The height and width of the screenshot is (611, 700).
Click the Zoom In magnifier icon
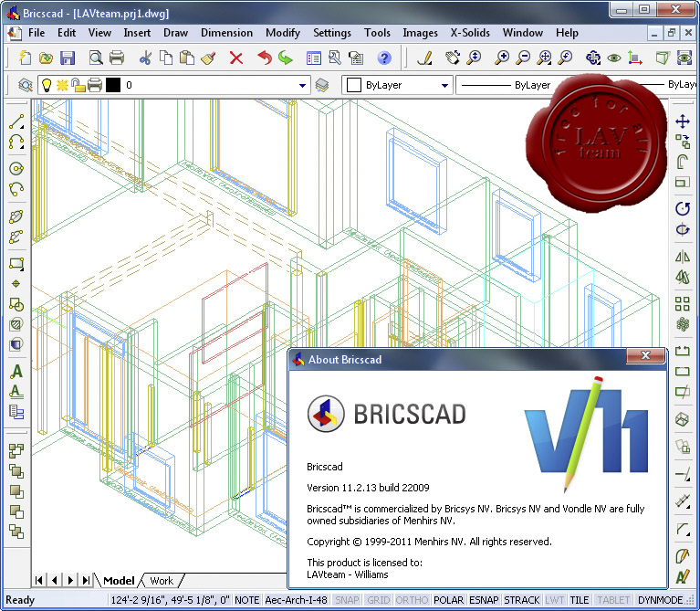tap(502, 58)
